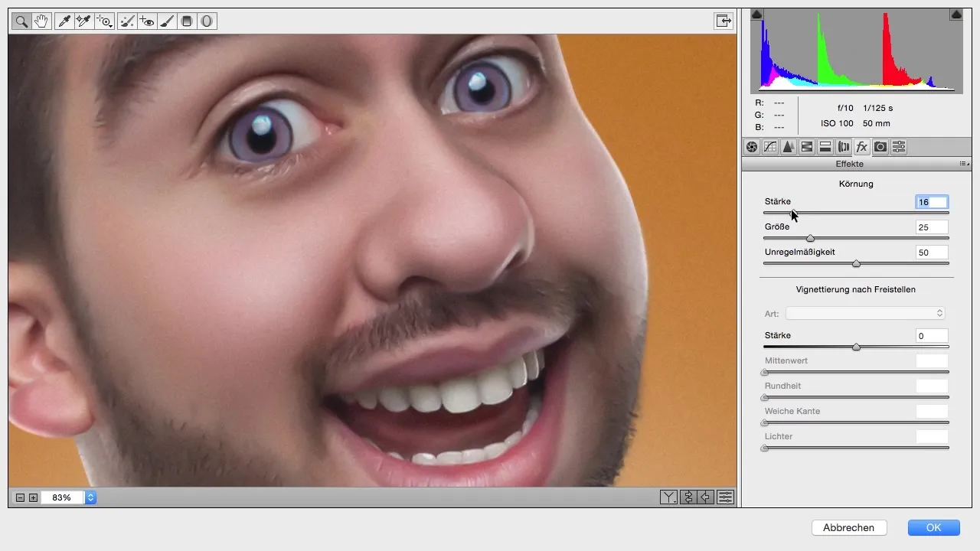Choose the Color Sampler tool
The image size is (980, 551).
coord(83,21)
